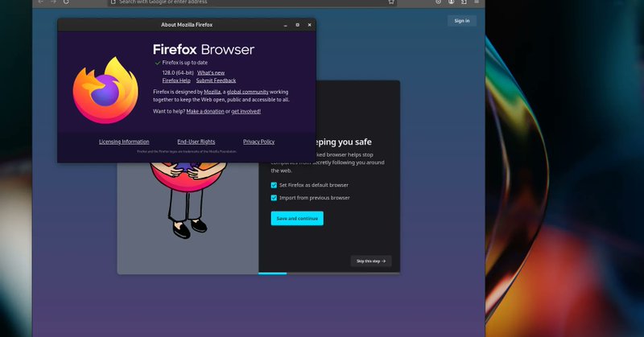The height and width of the screenshot is (337, 644).
Task: Uncheck Import from previous browser
Action: [274, 198]
